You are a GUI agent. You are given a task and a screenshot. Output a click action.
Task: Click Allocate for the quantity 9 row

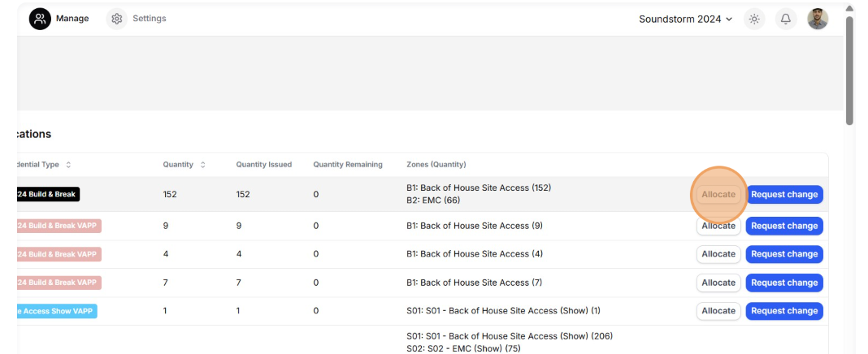click(x=718, y=226)
